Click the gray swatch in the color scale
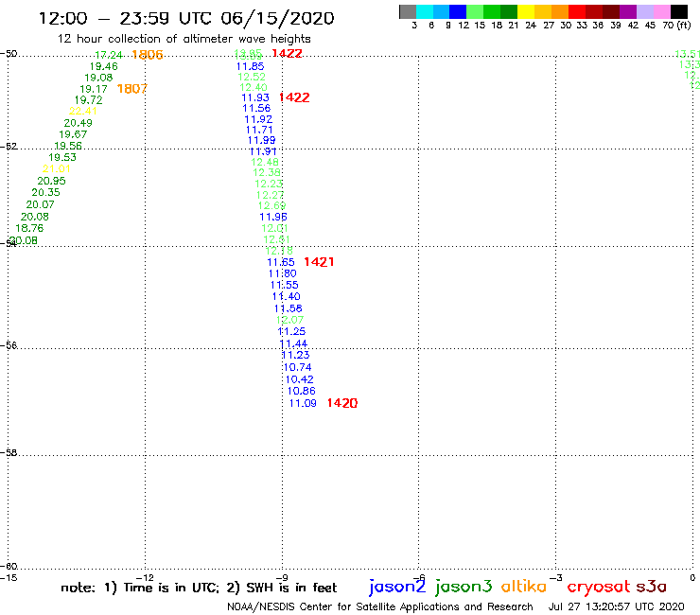Viewport: 700px width, 615px height. coord(408,11)
